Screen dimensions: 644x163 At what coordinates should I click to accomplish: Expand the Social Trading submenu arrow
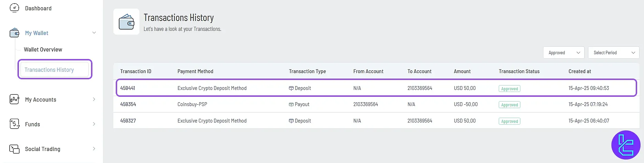pyautogui.click(x=94, y=149)
